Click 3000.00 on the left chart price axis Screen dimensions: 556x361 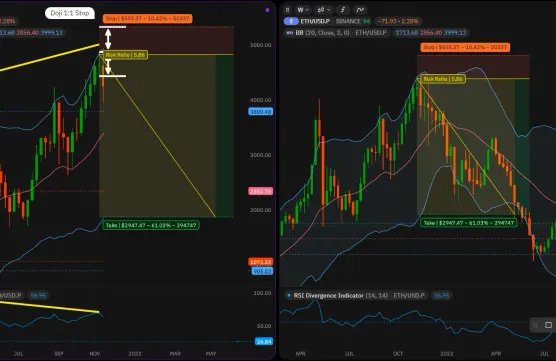coord(261,155)
